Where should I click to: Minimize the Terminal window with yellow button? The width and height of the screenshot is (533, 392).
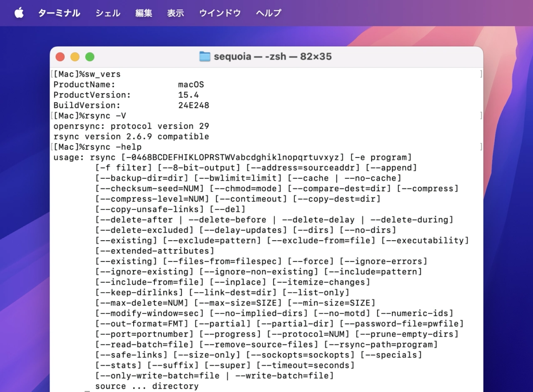click(x=75, y=57)
